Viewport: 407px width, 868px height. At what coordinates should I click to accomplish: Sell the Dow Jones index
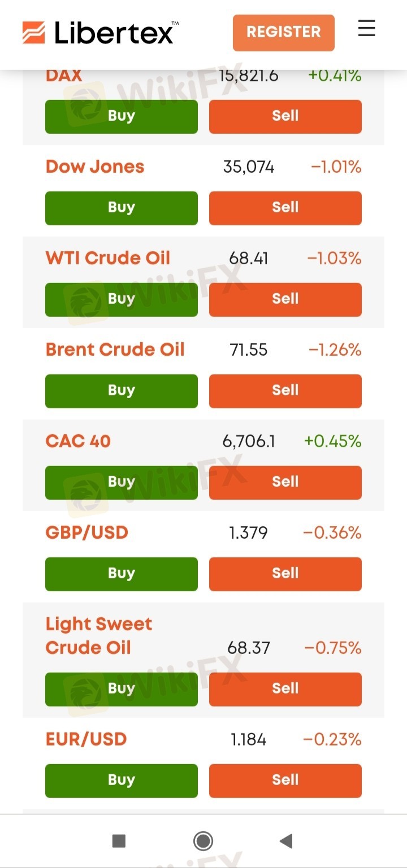click(285, 208)
